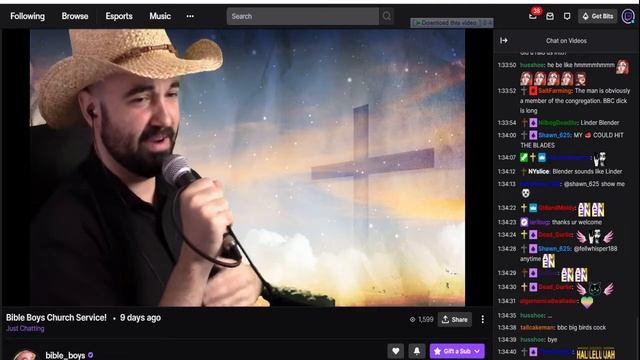Viewport: 640px width, 360px height.
Task: Jump to chat timestamp 1:33:52
Action: 507,91
